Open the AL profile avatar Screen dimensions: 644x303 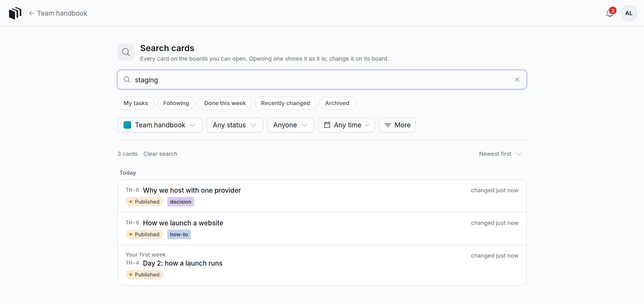629,13
